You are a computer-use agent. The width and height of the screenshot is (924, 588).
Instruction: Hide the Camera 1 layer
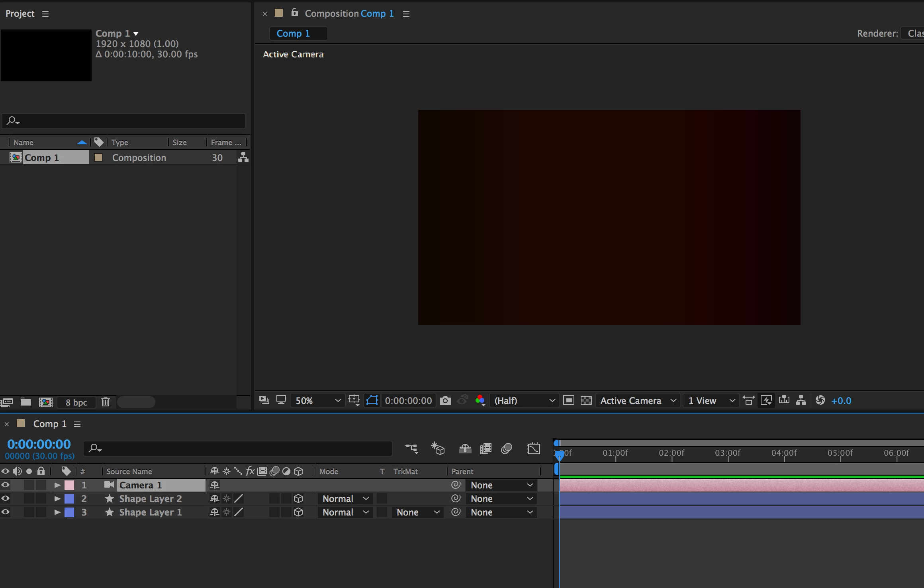(5, 485)
